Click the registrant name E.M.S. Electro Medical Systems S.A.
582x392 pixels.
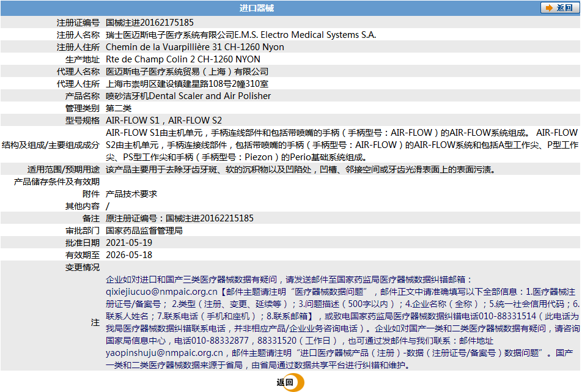click(306, 35)
